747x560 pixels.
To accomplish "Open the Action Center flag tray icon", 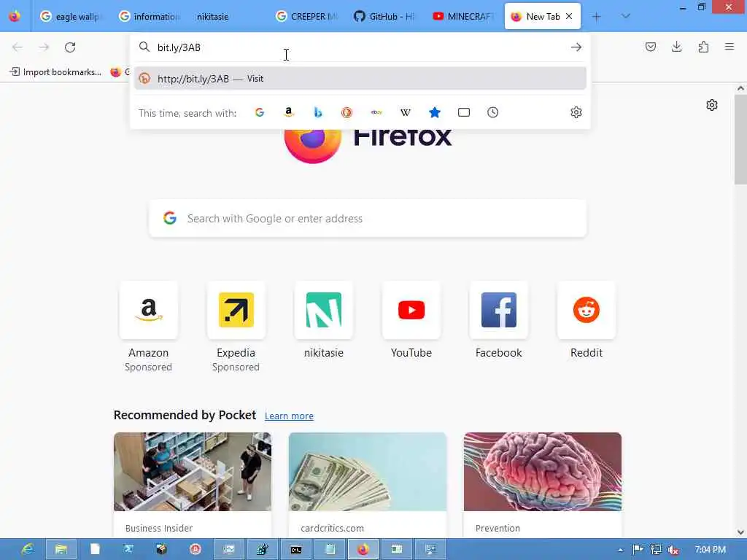I will tap(638, 550).
